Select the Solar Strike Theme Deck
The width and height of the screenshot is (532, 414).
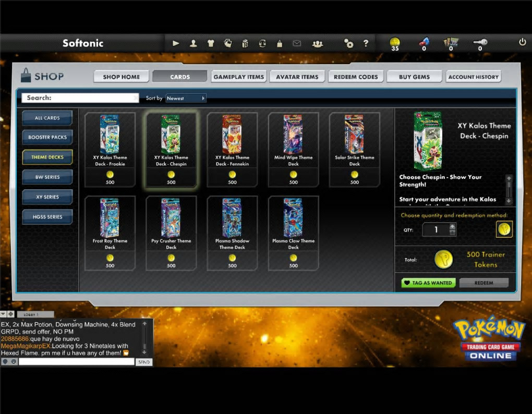[354, 150]
